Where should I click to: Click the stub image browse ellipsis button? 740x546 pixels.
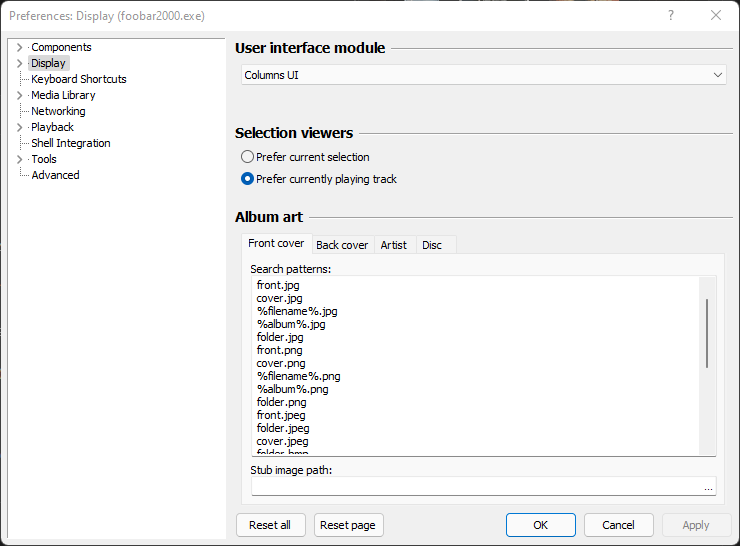(x=708, y=487)
